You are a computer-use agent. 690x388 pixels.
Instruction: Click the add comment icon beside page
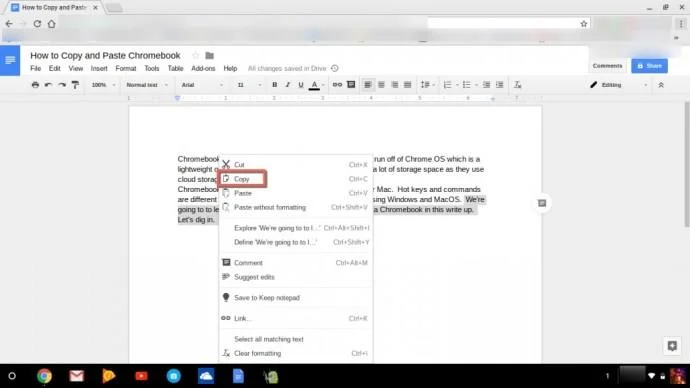(542, 203)
